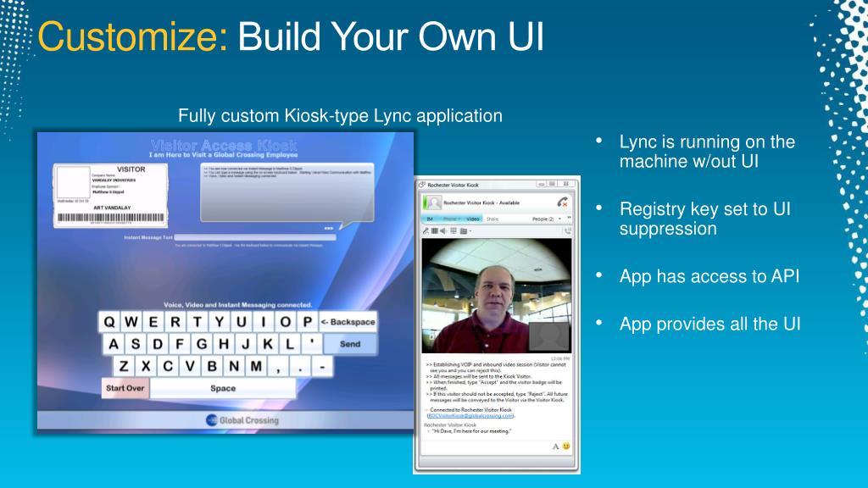Open the ROCVisitorKiosk@globalcrossing.com link
The width and height of the screenshot is (868, 488).
tap(471, 415)
